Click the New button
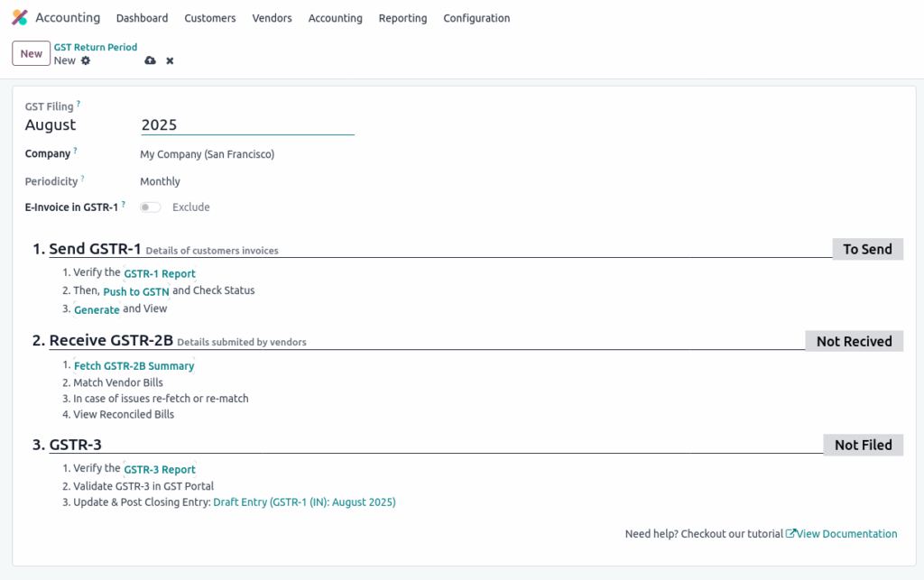This screenshot has width=924, height=580. 32,53
